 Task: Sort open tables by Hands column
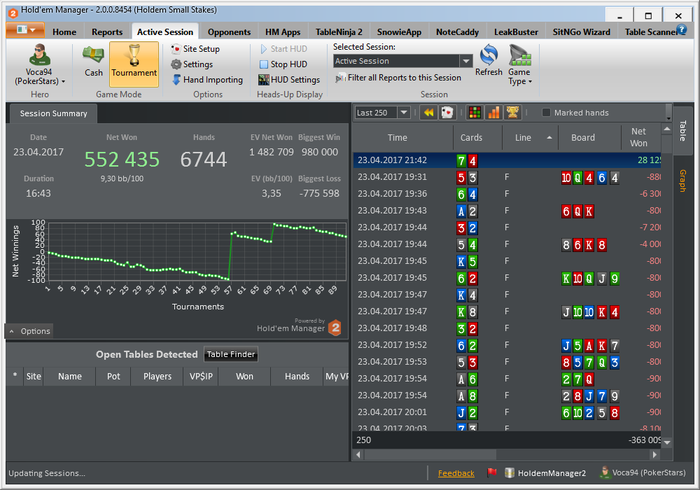pos(297,376)
